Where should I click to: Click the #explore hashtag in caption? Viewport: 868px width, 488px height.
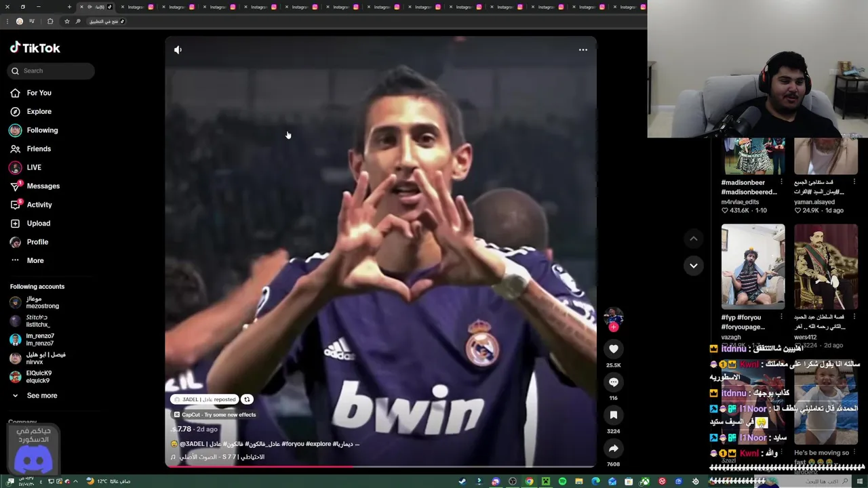(319, 444)
